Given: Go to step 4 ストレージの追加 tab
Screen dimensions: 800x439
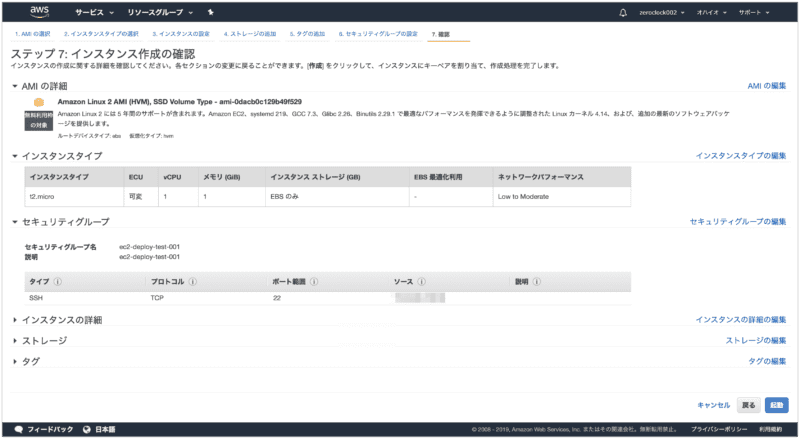Looking at the screenshot, I should (x=250, y=34).
